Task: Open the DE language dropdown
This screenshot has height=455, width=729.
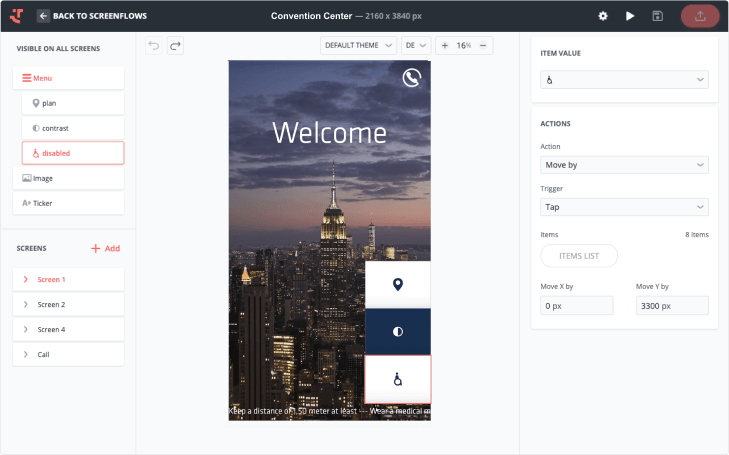Action: [x=416, y=45]
